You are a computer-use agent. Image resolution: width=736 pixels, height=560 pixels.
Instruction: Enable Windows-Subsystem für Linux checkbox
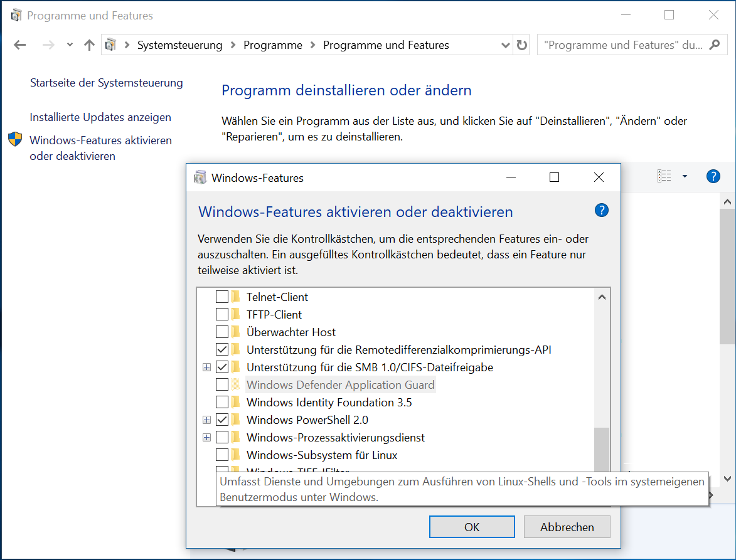[x=222, y=455]
